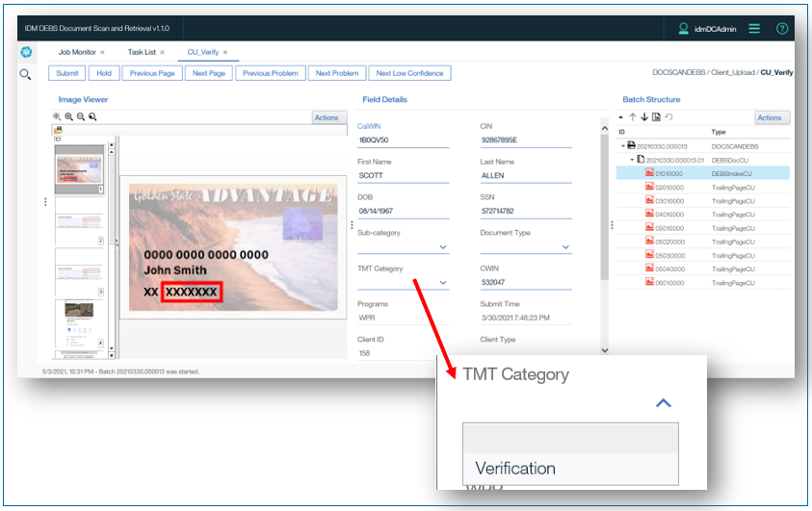Image resolution: width=812 pixels, height=511 pixels.
Task: Select page 4 thumbnail
Action: (x=80, y=324)
